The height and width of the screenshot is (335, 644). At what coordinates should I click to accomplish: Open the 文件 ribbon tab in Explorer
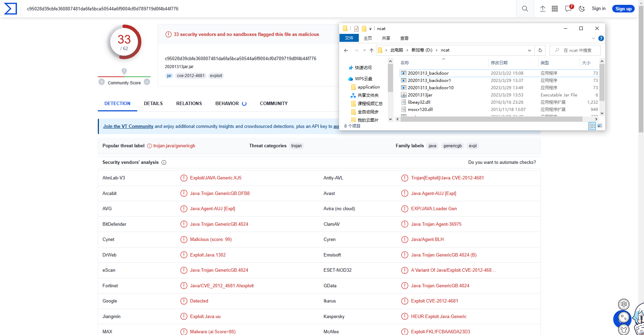coord(349,38)
